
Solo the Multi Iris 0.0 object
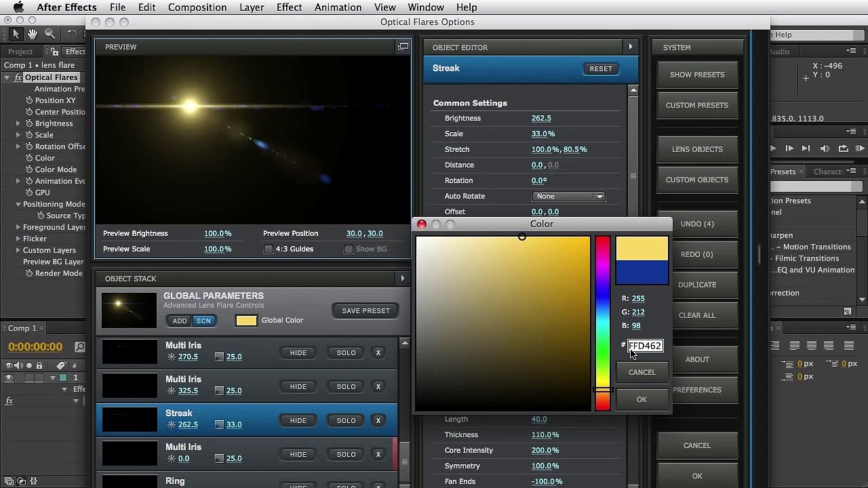346,454
